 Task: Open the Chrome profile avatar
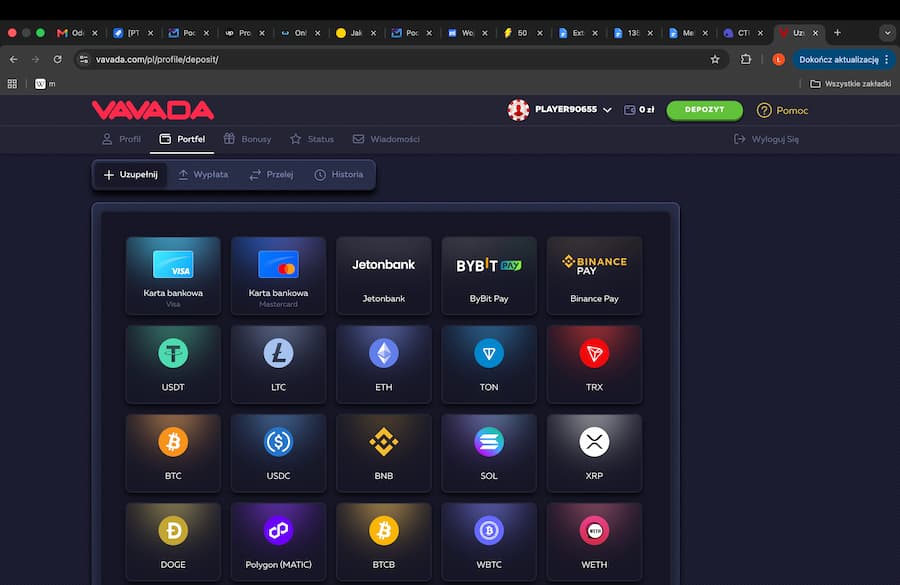(x=778, y=59)
